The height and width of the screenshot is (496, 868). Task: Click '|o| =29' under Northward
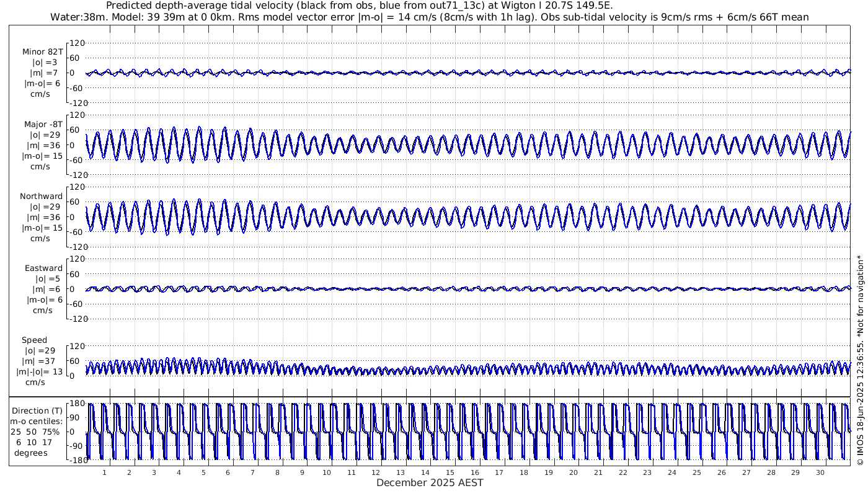[45, 206]
